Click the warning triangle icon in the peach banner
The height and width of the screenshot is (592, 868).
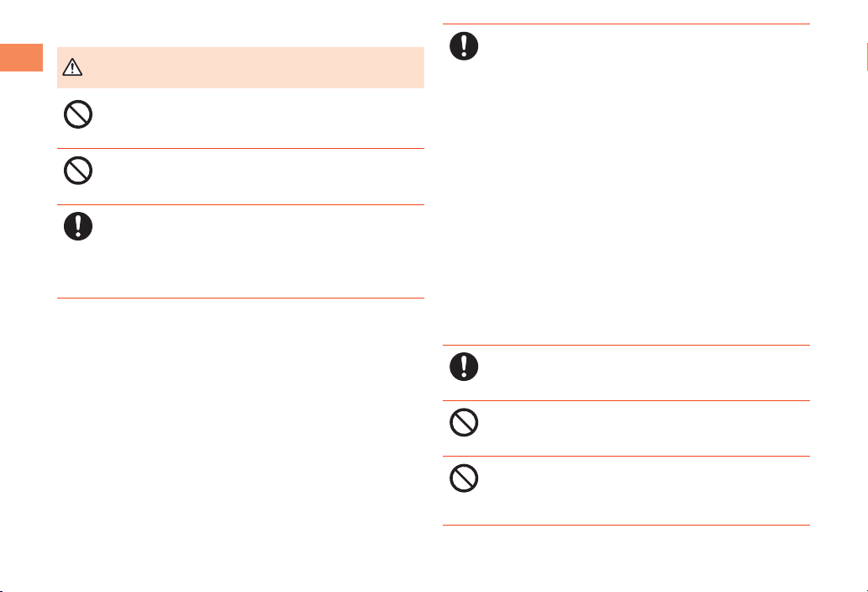coord(72,67)
